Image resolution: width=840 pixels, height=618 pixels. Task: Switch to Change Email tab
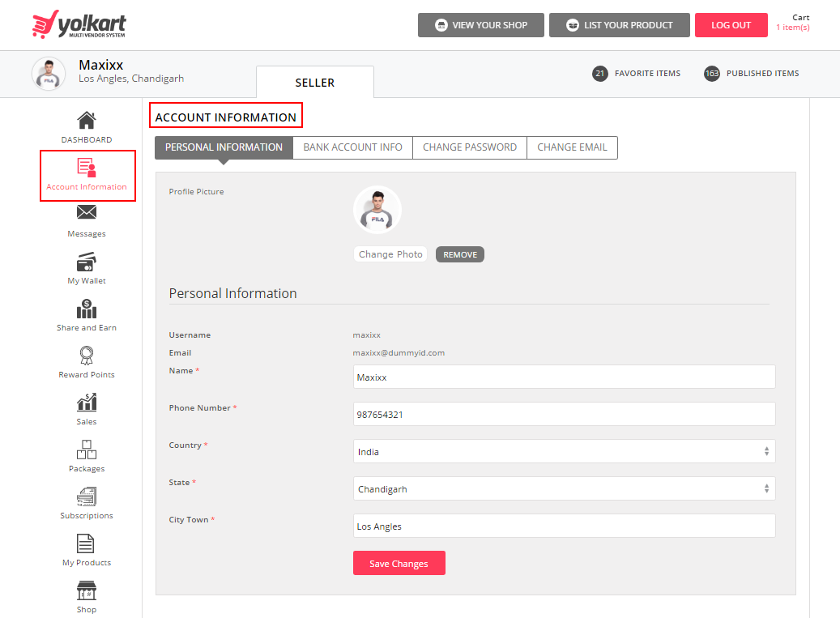click(x=572, y=147)
